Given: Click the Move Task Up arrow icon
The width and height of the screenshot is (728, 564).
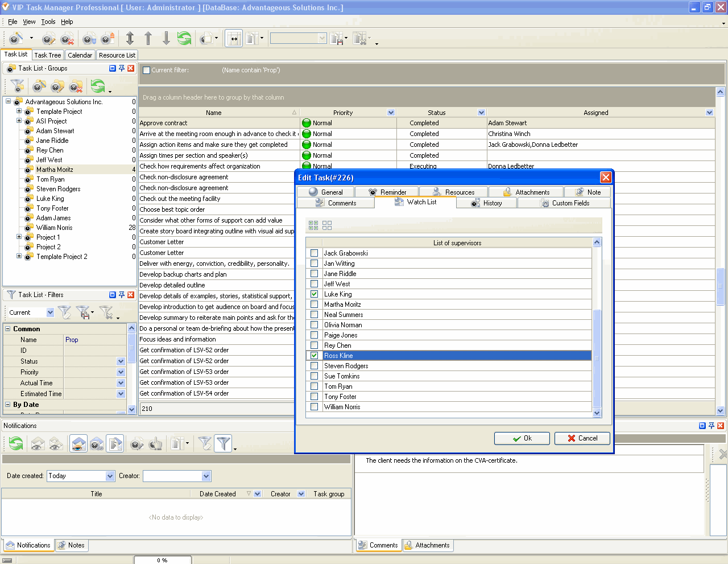Looking at the screenshot, I should pyautogui.click(x=148, y=38).
